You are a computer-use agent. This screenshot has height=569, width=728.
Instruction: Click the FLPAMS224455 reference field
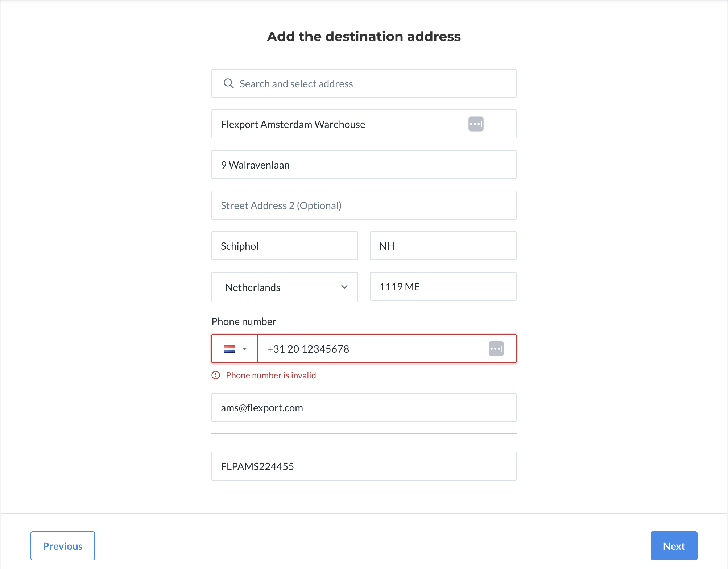364,466
